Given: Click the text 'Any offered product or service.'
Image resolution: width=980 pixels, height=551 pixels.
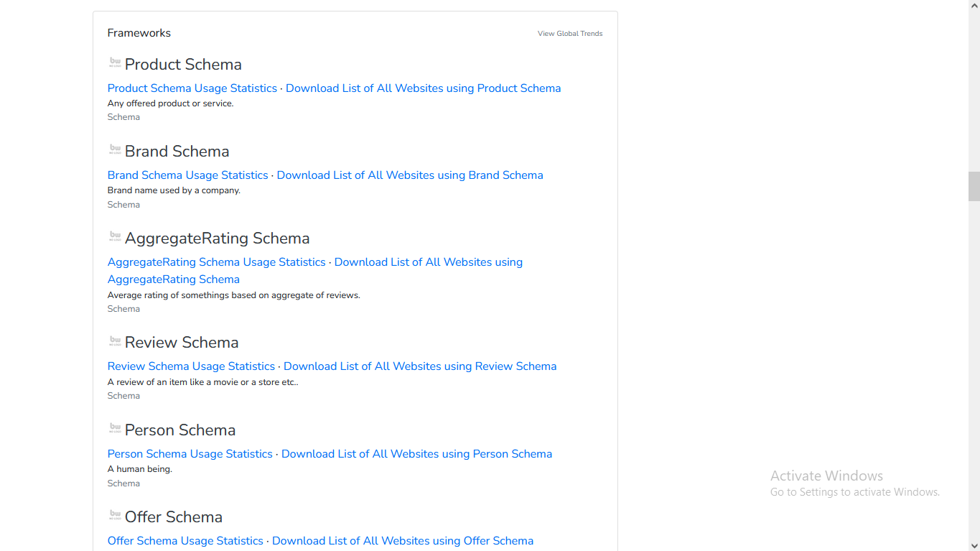Looking at the screenshot, I should click(x=171, y=103).
